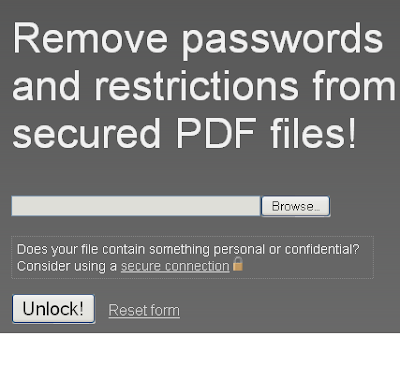
Task: Click the word 'secured' in the heading
Action: click(87, 133)
